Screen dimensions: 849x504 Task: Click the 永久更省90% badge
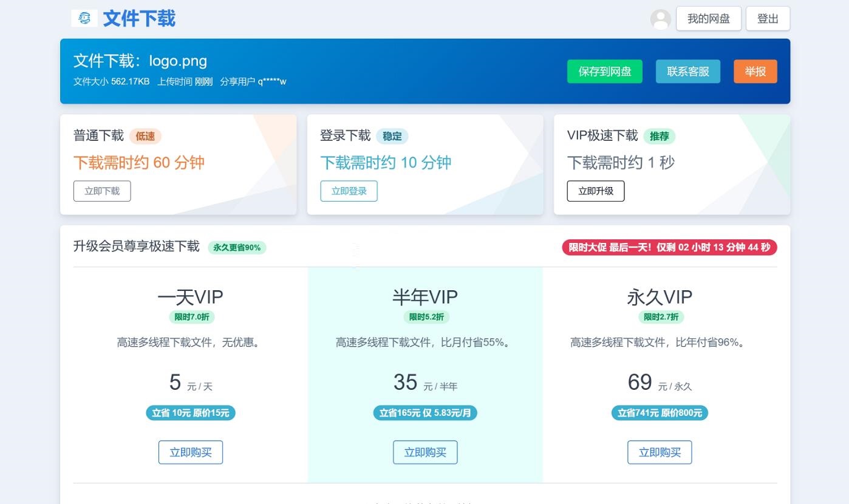pyautogui.click(x=237, y=247)
